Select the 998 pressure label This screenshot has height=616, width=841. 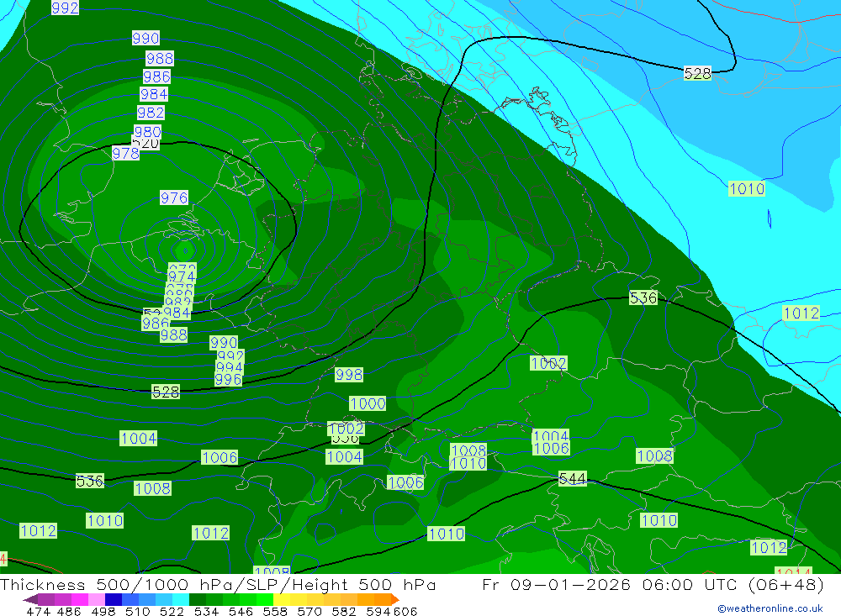tap(349, 375)
